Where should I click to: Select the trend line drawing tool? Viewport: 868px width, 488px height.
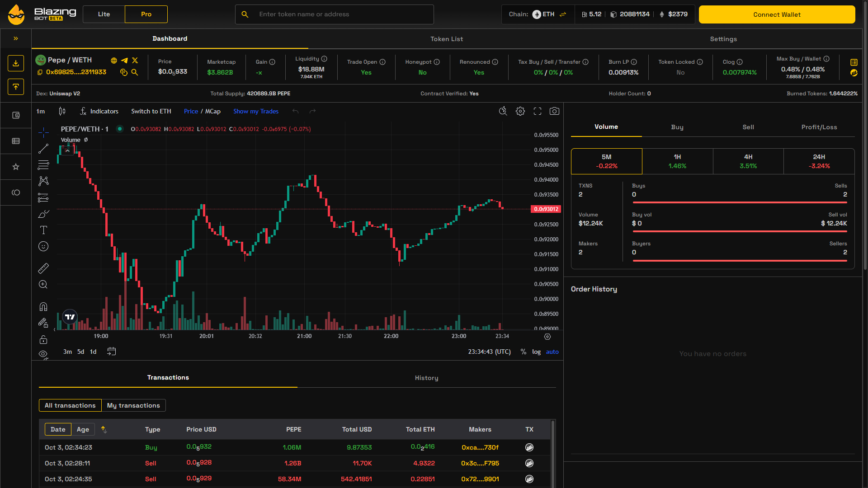pos(43,149)
